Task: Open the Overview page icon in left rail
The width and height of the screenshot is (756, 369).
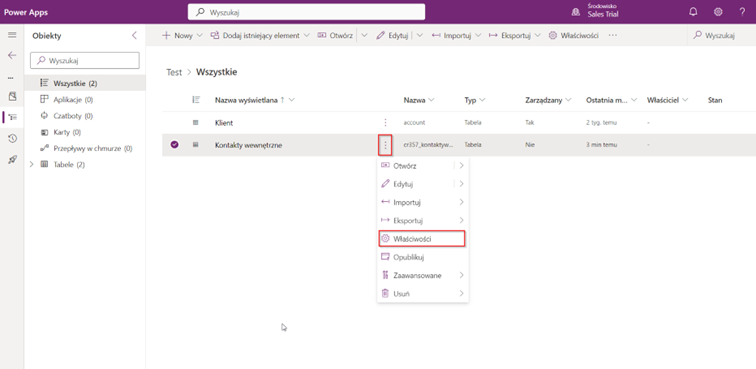Action: coord(13,96)
